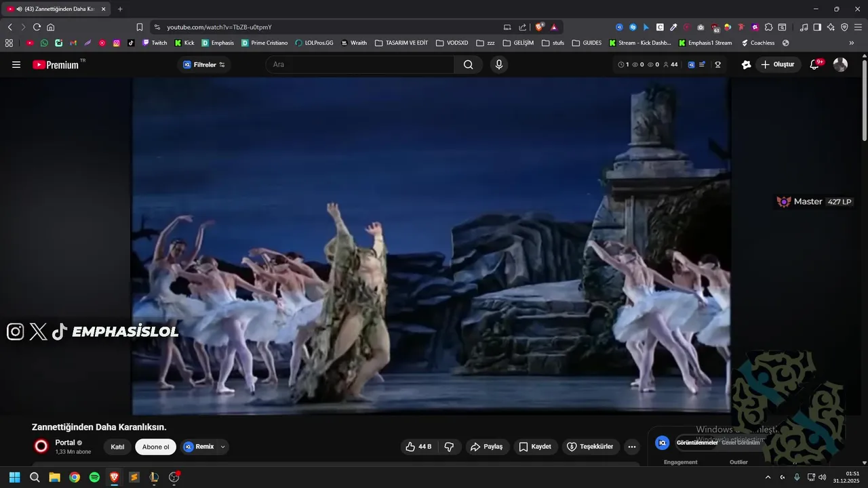Show hidden system tray icons chevron
The width and height of the screenshot is (868, 488).
(768, 477)
